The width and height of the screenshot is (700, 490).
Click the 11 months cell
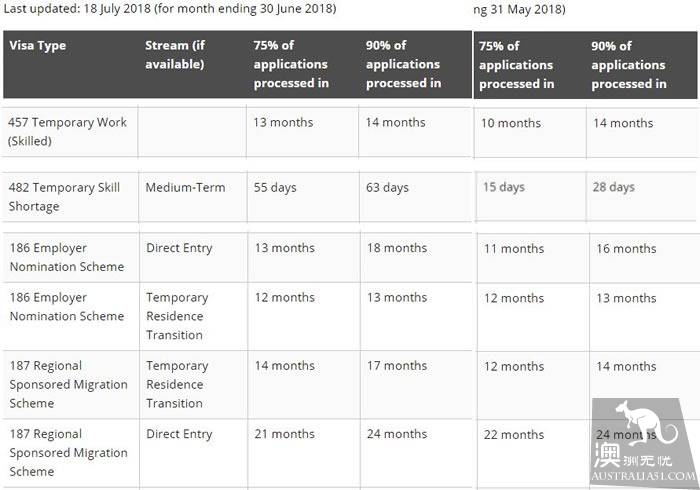(533, 258)
